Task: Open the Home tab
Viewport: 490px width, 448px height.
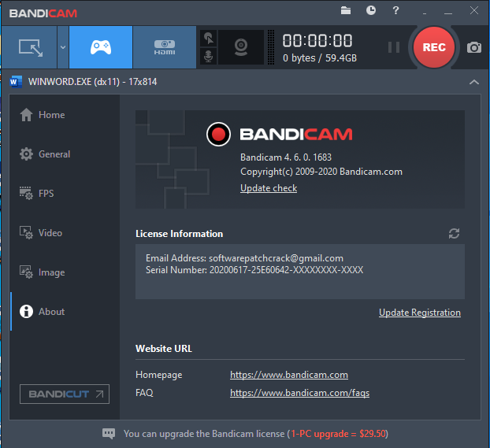Action: 65,115
